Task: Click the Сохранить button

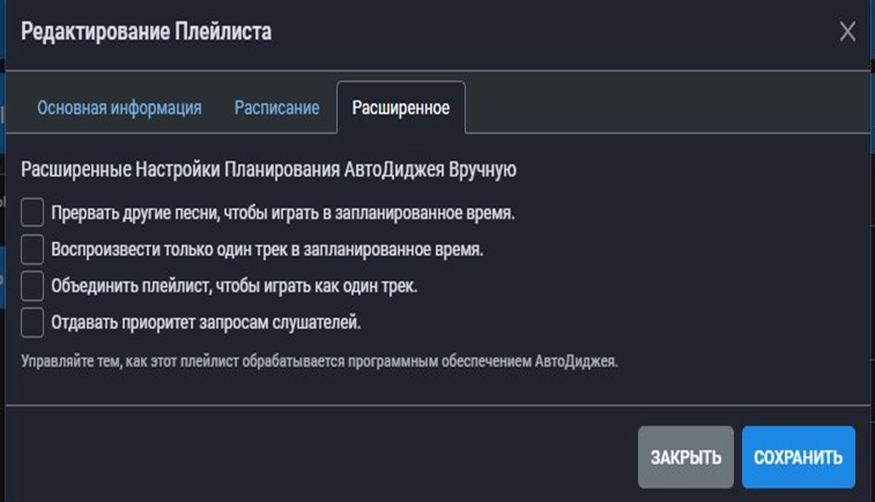Action: 798,458
